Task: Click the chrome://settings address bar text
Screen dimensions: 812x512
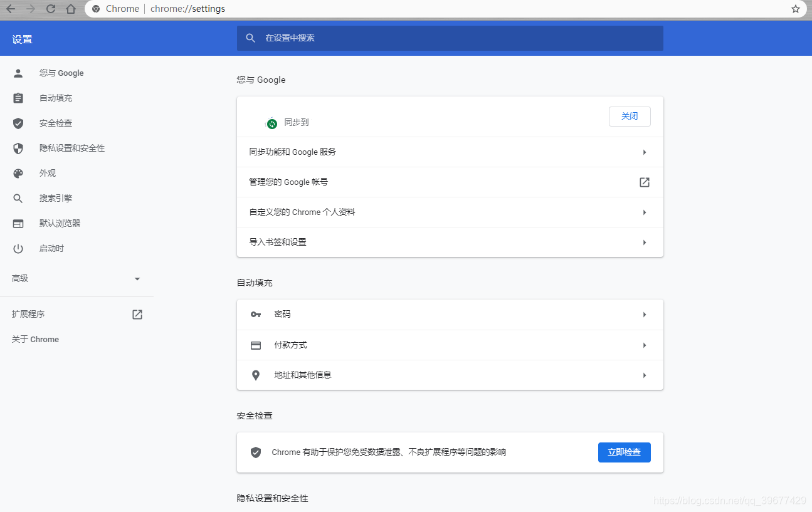Action: click(x=187, y=9)
